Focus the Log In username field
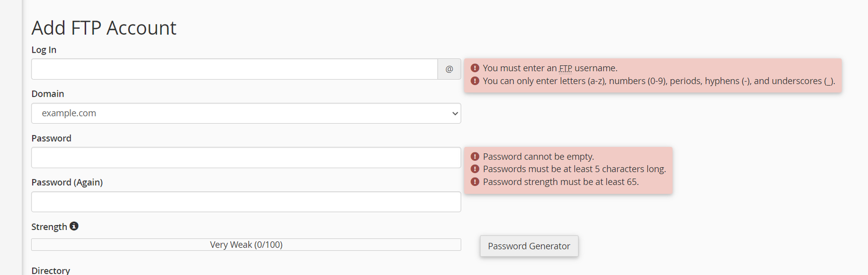The height and width of the screenshot is (275, 868). (x=234, y=69)
